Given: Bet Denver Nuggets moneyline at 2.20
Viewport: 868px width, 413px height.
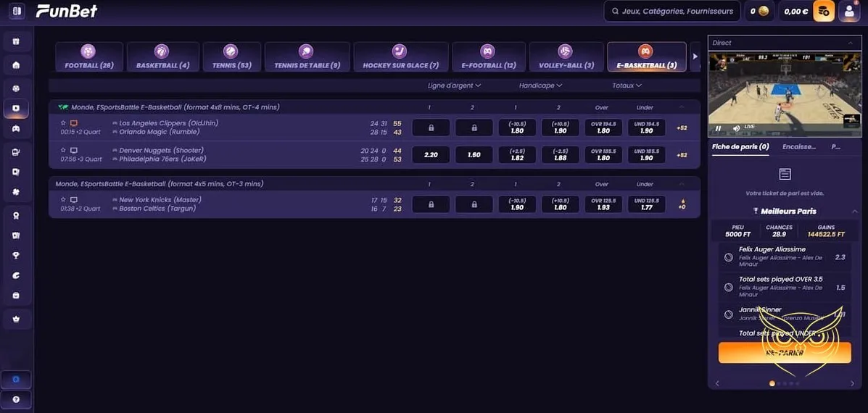Looking at the screenshot, I should (431, 155).
